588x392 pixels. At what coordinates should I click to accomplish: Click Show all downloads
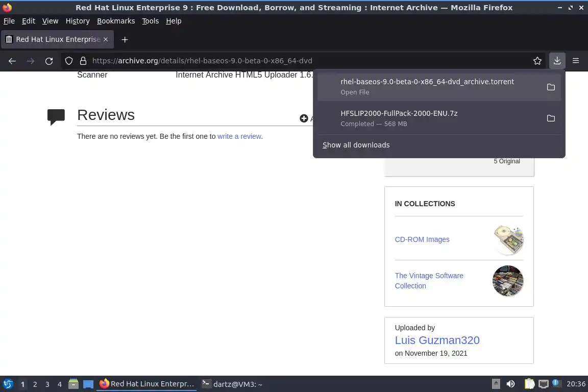point(356,145)
